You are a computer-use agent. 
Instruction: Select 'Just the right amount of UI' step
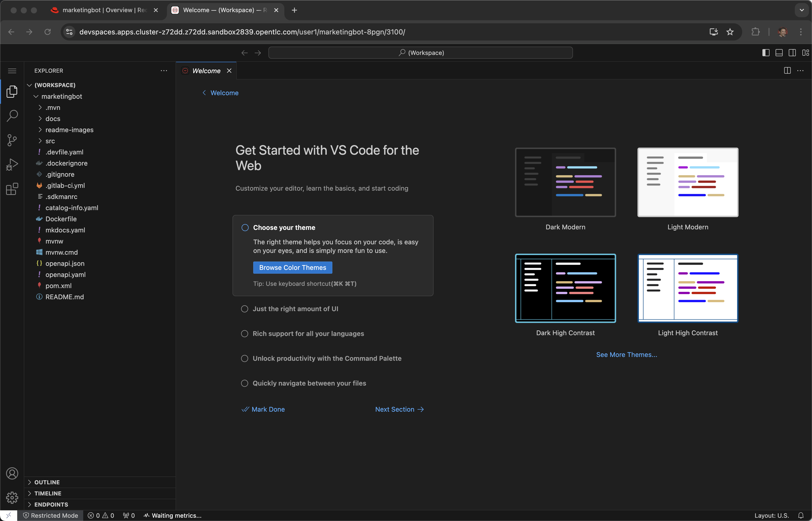[x=295, y=309]
